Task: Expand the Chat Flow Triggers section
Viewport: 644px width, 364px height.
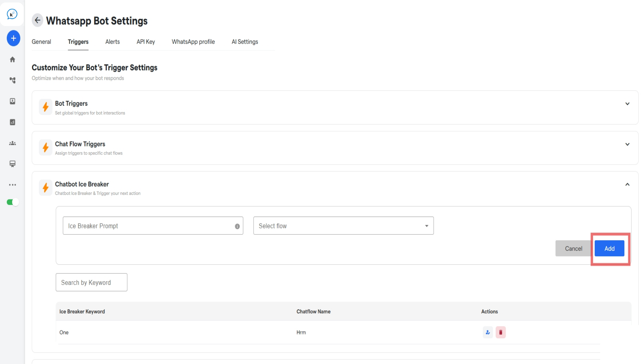Action: [627, 145]
